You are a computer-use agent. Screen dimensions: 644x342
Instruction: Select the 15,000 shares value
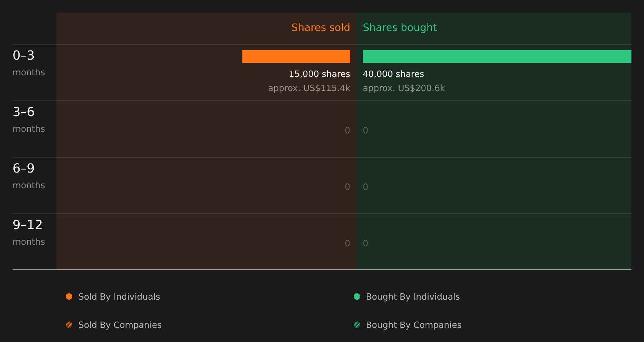click(x=320, y=74)
